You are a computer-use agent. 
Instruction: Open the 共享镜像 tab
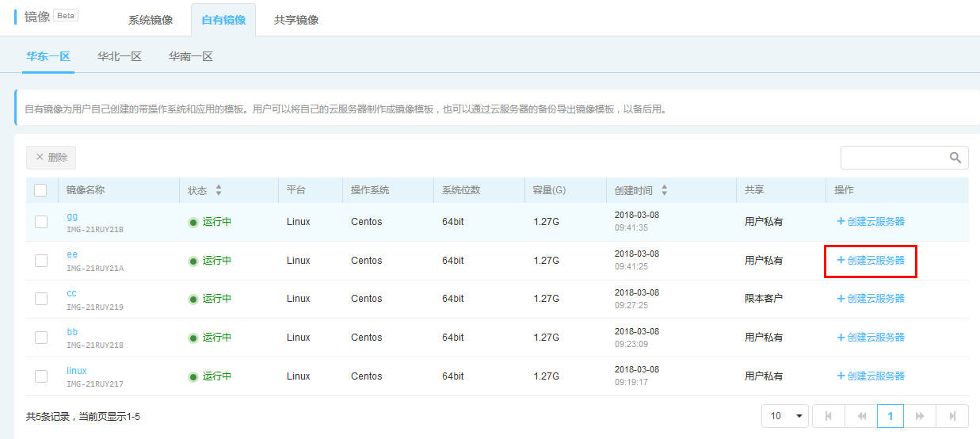coord(296,20)
